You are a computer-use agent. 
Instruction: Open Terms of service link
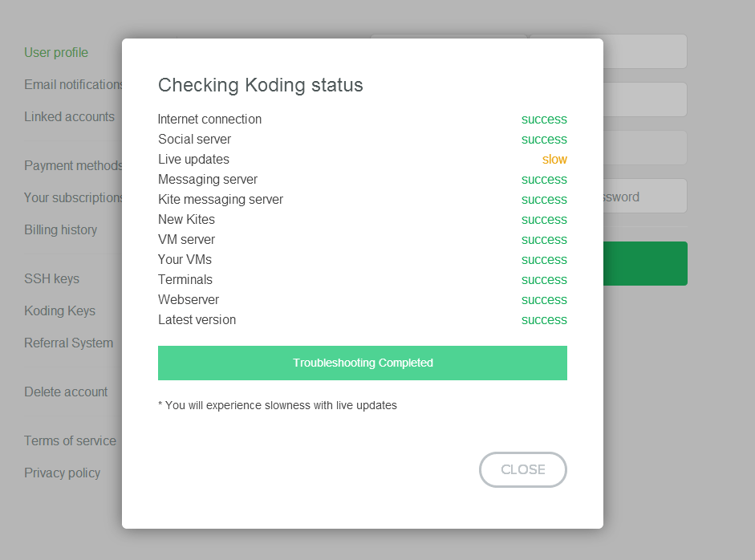(x=70, y=441)
